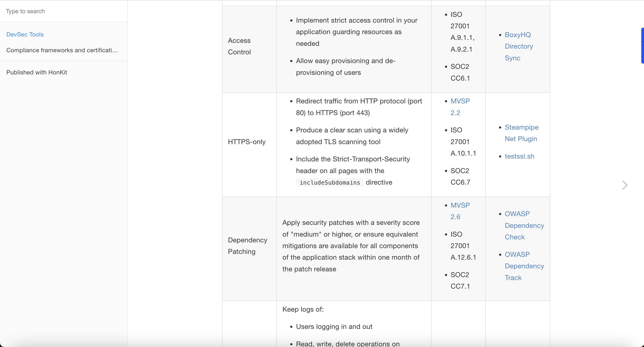Open the testssl.sh tool link

(x=519, y=156)
